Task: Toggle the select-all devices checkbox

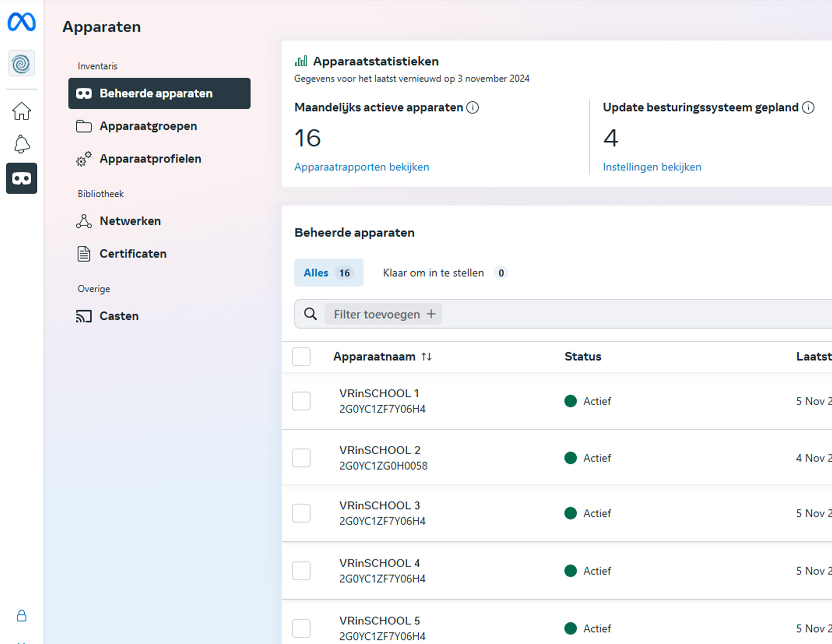Action: 301,357
